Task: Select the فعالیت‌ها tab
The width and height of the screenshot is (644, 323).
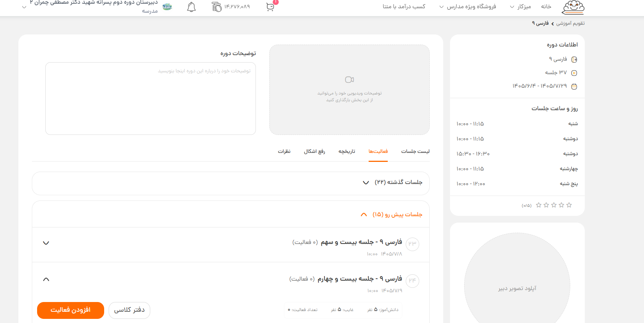Action: pyautogui.click(x=378, y=151)
